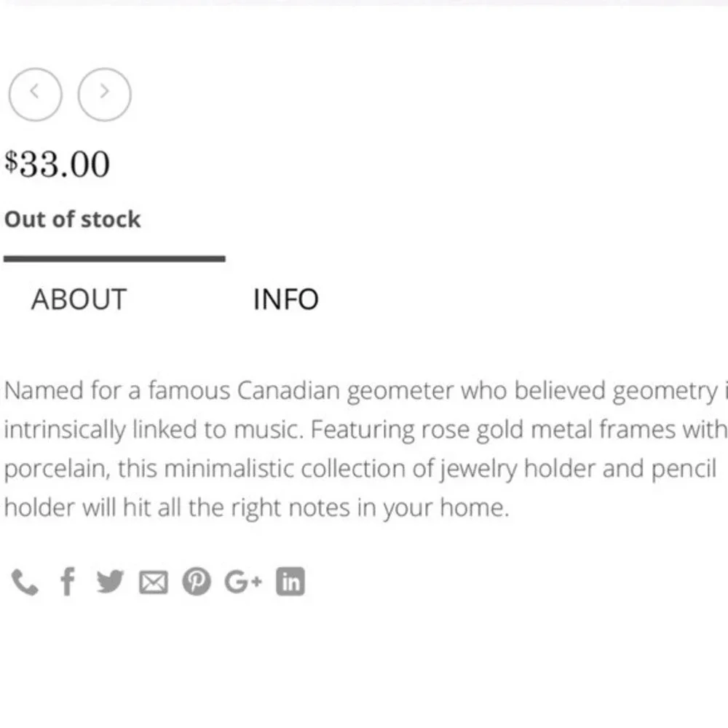Share the product via email envelope icon

(154, 582)
